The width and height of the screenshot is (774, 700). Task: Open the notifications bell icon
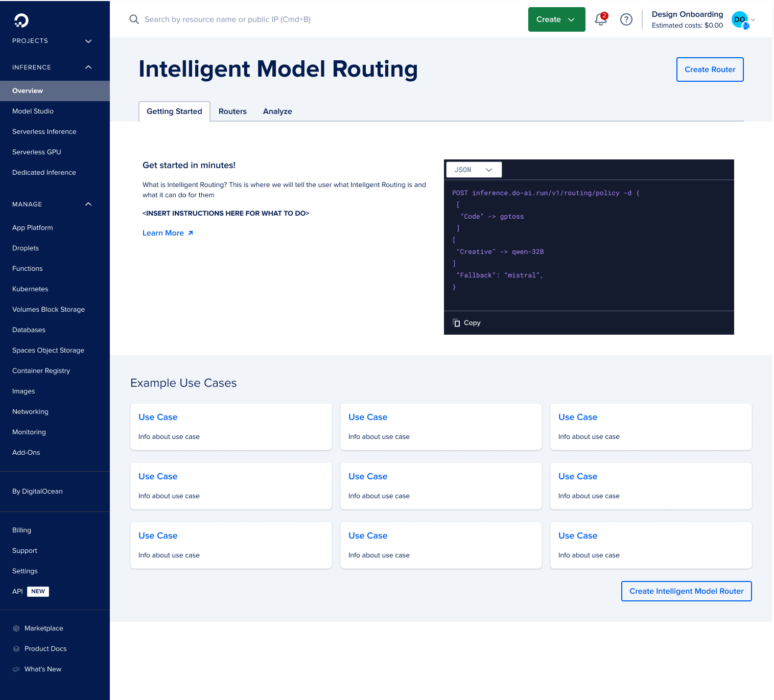point(601,19)
